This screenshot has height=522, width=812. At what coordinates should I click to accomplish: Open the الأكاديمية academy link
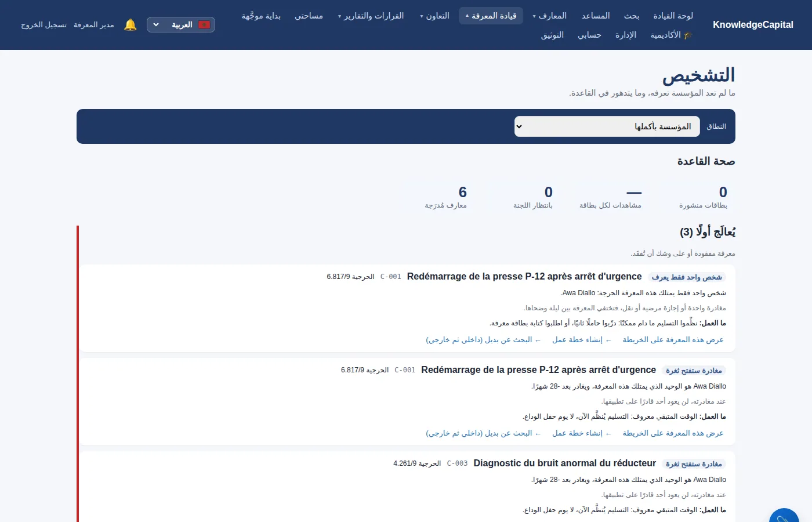(x=671, y=35)
